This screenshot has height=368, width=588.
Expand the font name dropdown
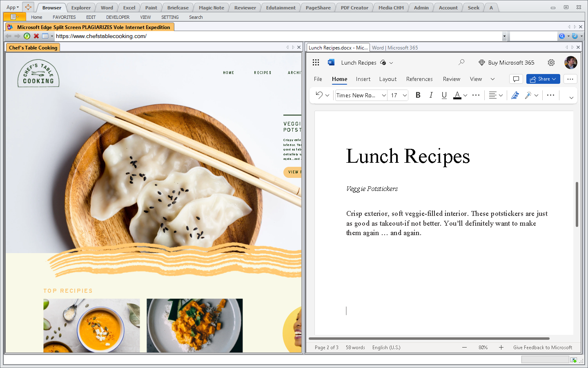pyautogui.click(x=383, y=95)
